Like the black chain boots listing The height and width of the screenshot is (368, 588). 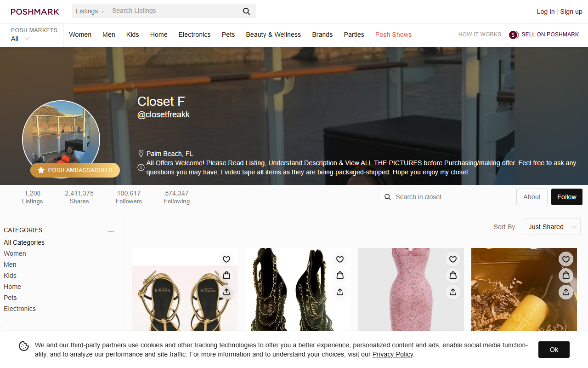[x=340, y=259]
